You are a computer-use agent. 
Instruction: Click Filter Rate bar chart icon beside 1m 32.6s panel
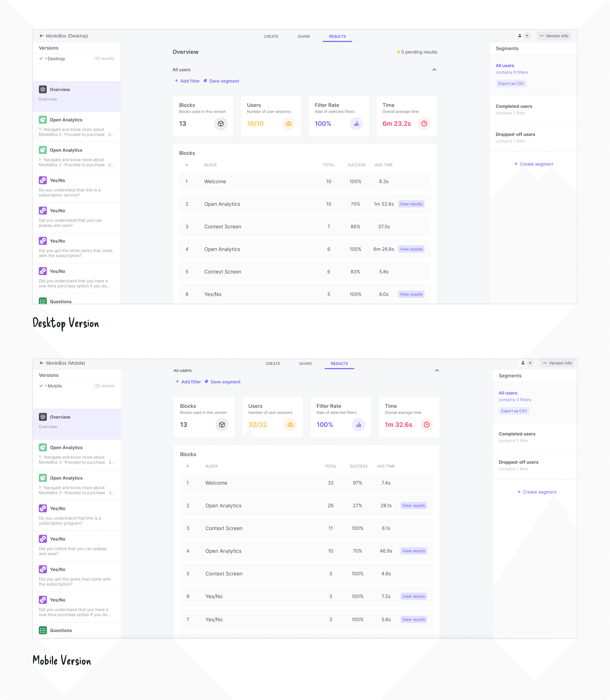click(358, 425)
